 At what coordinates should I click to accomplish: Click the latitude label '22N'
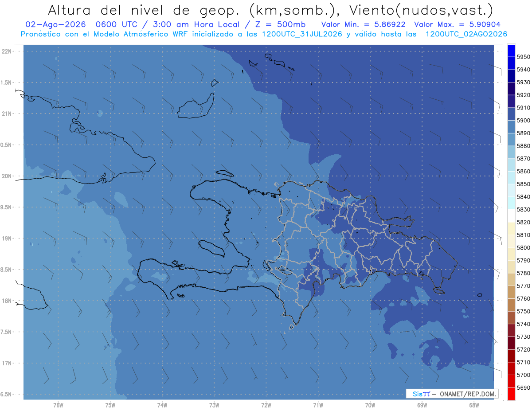(x=7, y=51)
